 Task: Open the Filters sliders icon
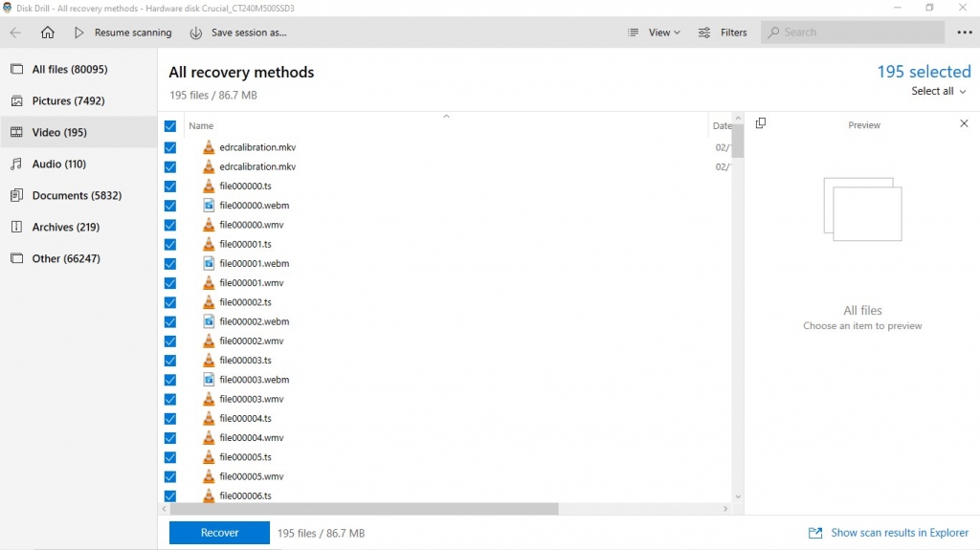(x=703, y=33)
